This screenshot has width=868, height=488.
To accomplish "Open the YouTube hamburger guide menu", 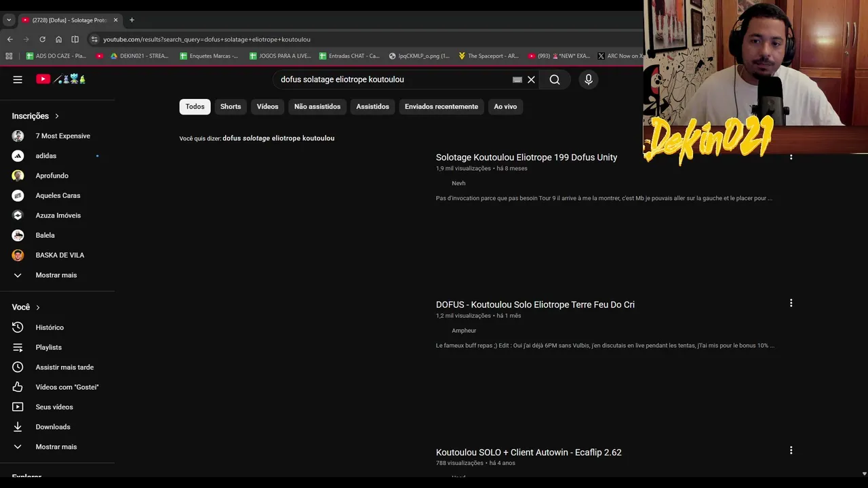I will [18, 79].
